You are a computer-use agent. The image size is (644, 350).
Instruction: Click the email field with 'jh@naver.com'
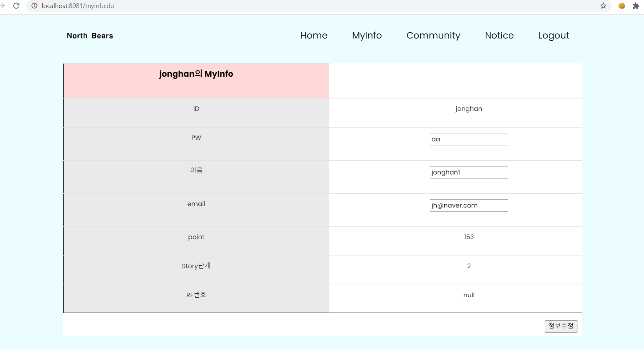[x=469, y=205]
